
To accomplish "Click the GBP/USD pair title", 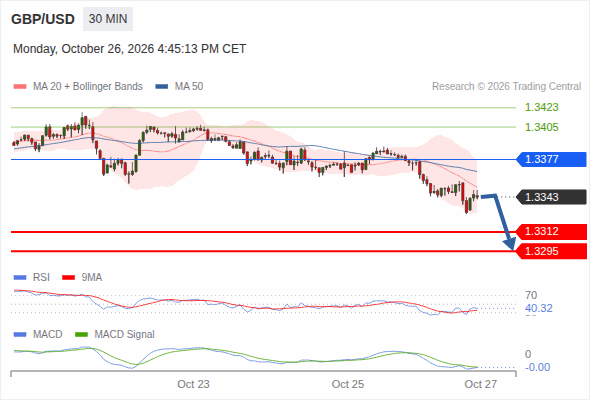I will pos(43,19).
